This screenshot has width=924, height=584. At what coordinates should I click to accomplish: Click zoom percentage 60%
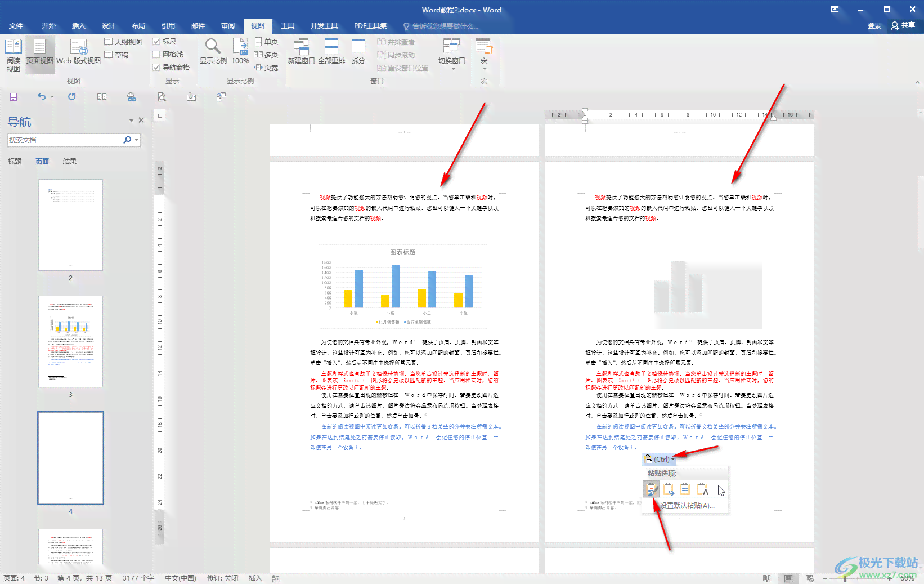point(907,578)
